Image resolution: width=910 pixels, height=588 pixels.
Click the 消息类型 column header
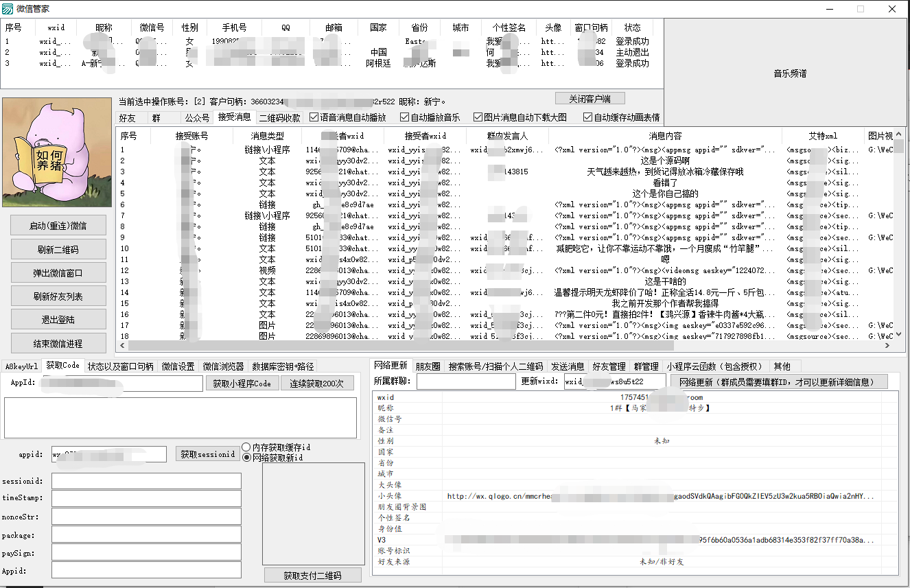(267, 136)
